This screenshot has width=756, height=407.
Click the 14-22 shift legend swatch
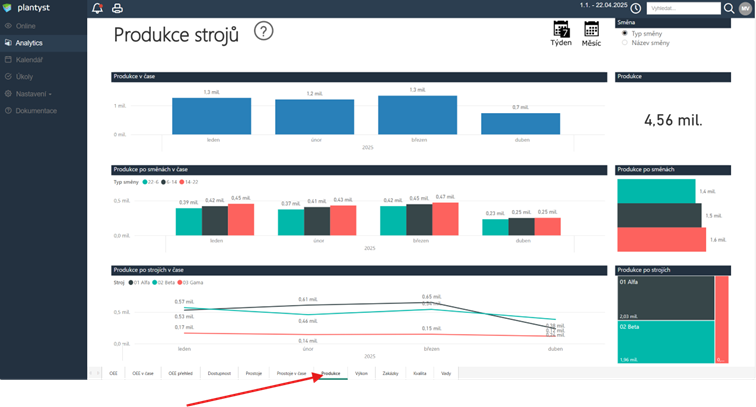[x=182, y=182]
